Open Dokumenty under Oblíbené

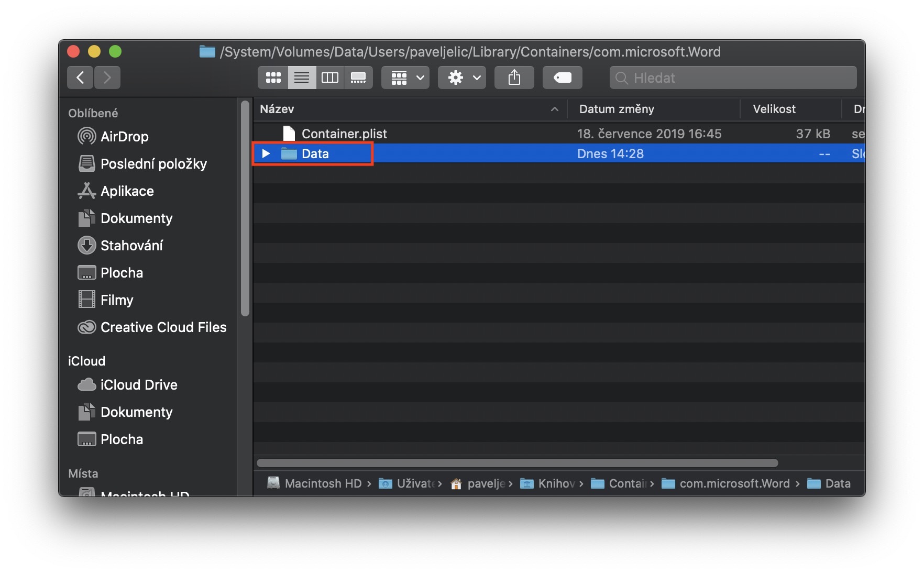click(x=125, y=218)
